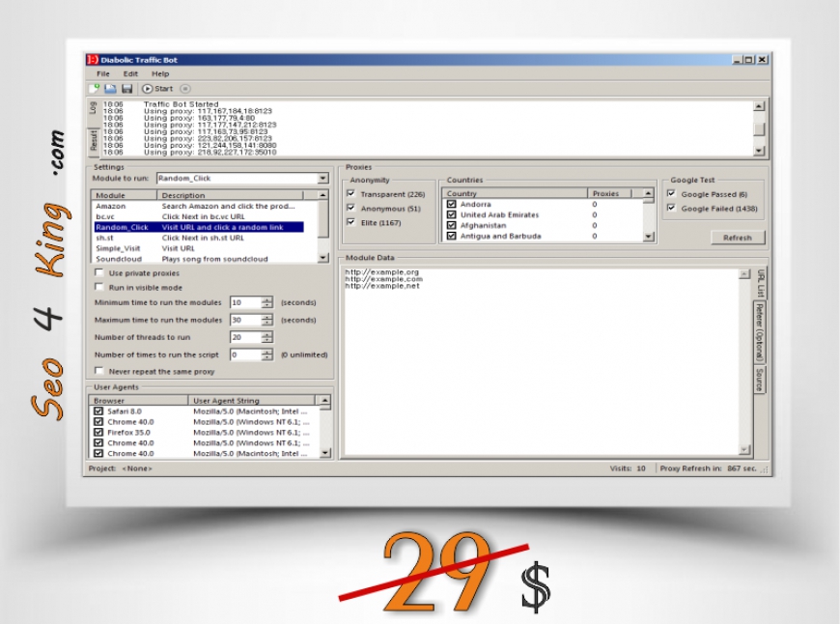The width and height of the screenshot is (840, 624).
Task: Enable Never repeat the same proxy
Action: point(98,370)
